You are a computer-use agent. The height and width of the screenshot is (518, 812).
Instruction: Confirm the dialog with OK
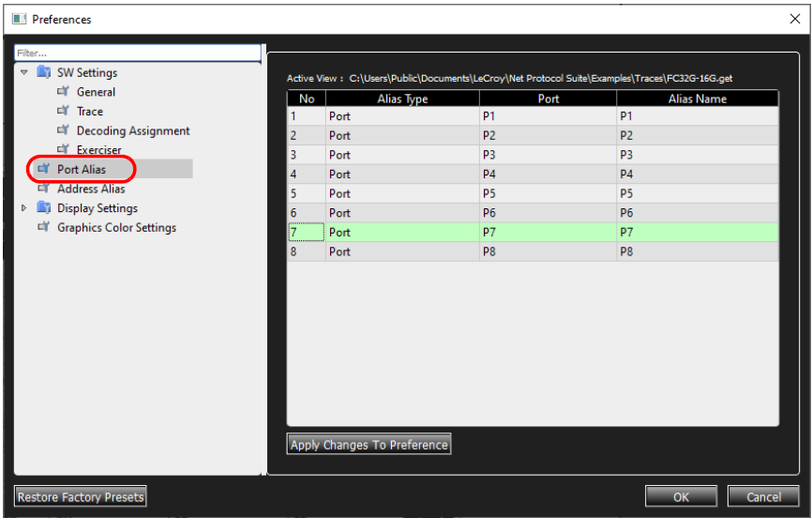pos(681,496)
